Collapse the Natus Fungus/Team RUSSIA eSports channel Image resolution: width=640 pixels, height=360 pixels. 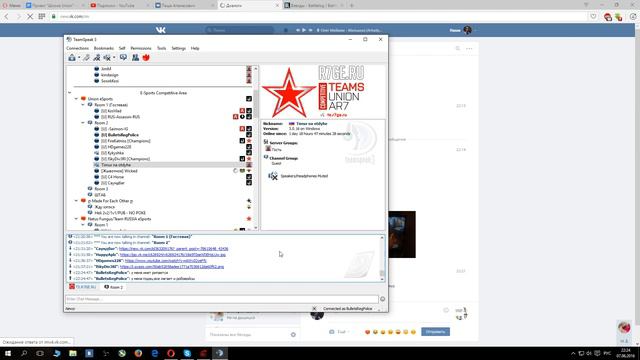(x=76, y=219)
